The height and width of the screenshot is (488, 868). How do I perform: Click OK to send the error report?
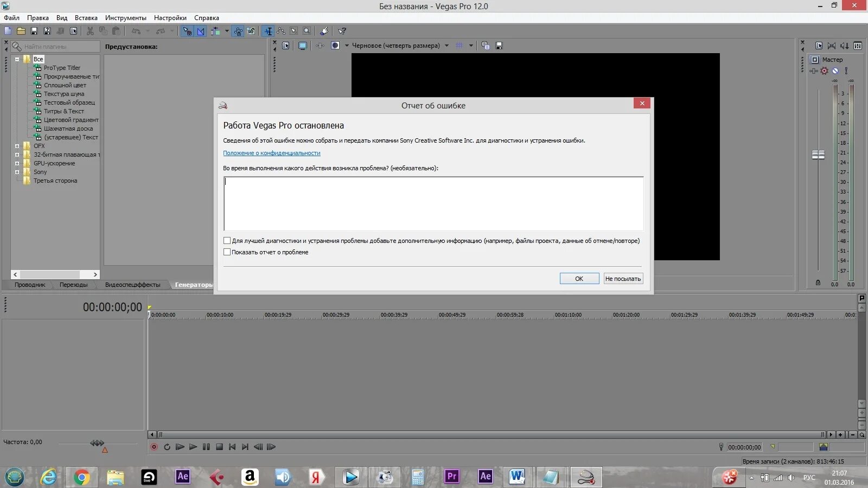(579, 279)
